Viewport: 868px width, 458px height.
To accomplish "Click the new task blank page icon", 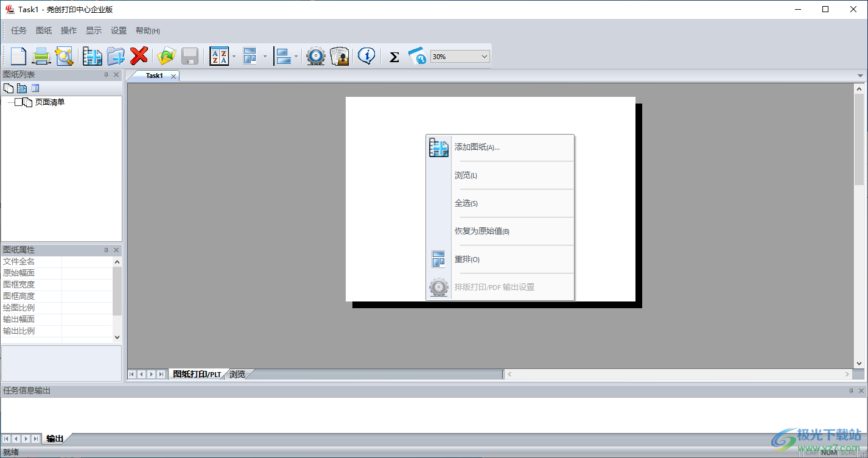I will click(x=18, y=56).
